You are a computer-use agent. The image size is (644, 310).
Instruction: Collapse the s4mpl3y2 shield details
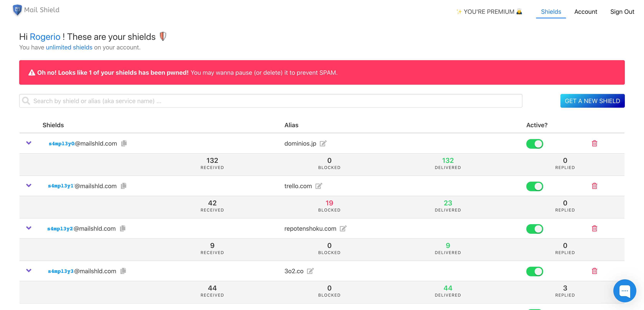tap(29, 228)
